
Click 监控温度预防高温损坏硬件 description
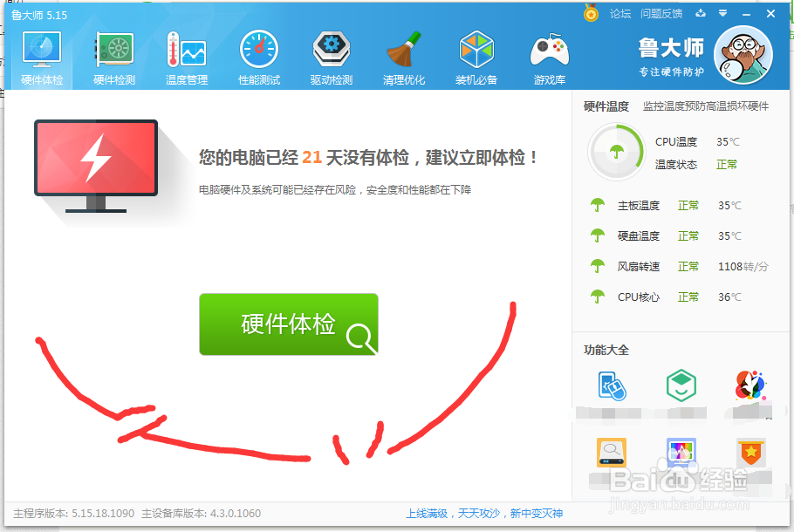coord(706,106)
